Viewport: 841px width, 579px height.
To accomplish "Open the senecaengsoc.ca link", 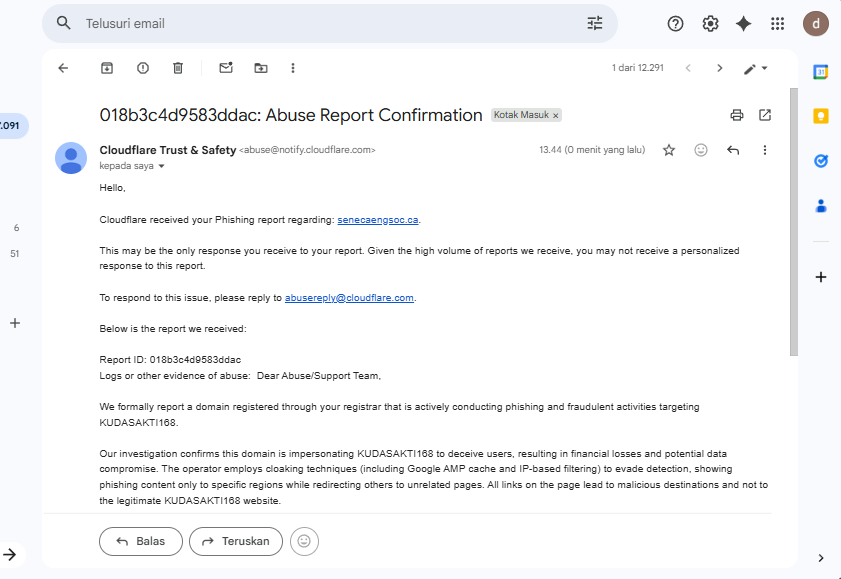I will [378, 220].
